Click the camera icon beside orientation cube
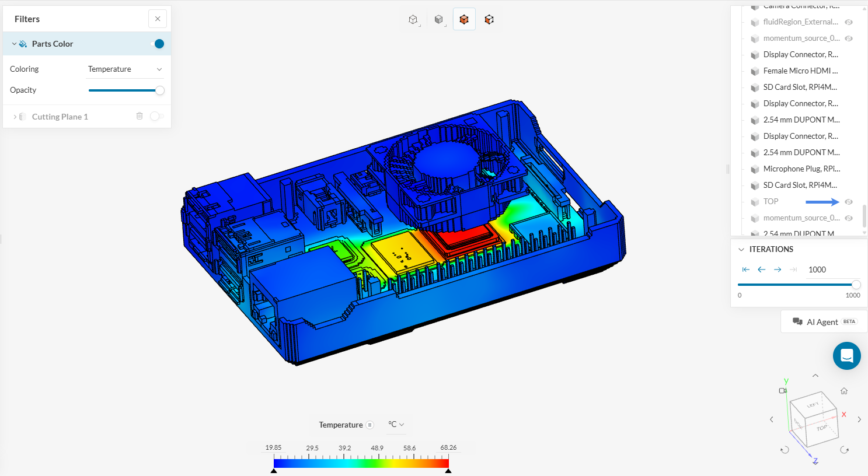Screen dimensions: 868x476 click(782, 391)
